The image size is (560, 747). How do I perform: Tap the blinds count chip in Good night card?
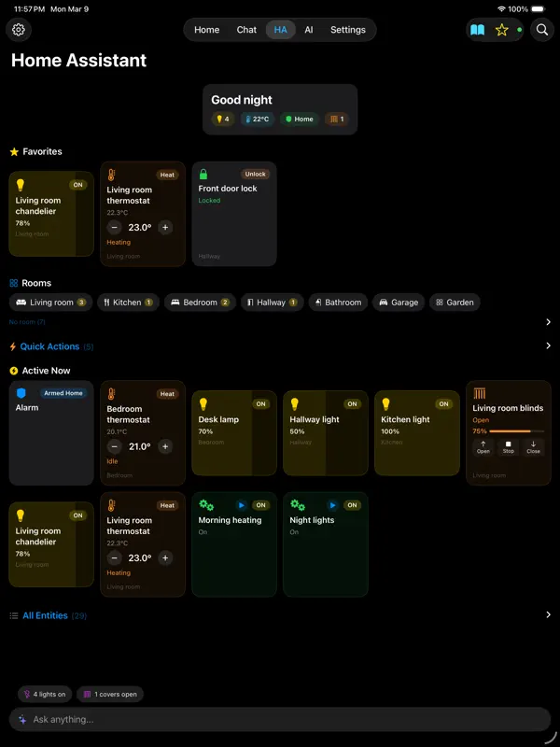(337, 120)
